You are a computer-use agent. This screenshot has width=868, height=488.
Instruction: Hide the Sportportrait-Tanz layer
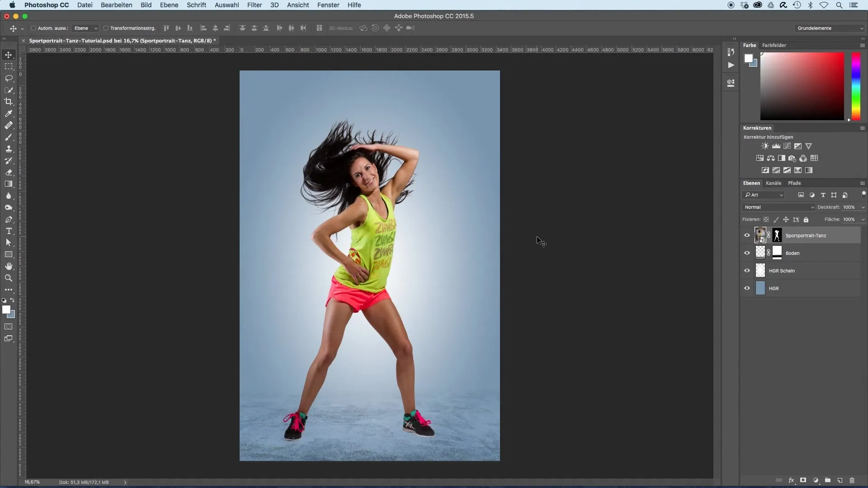tap(747, 235)
